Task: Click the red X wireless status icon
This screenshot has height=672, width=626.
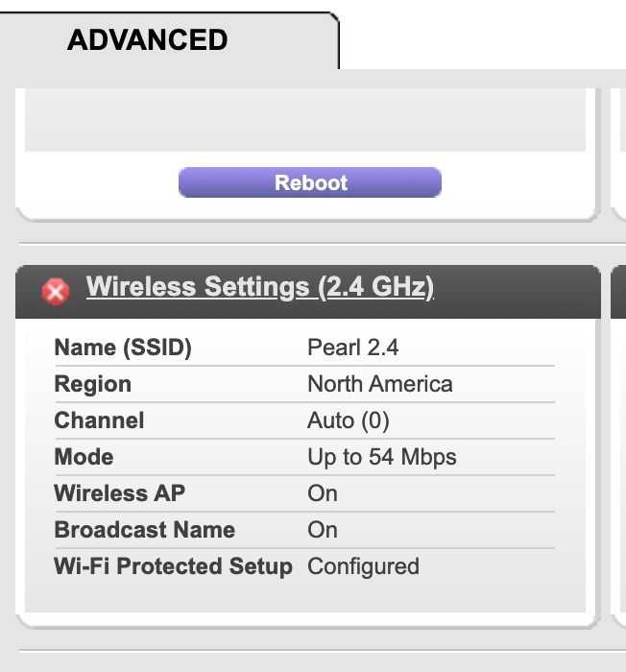Action: pyautogui.click(x=56, y=290)
